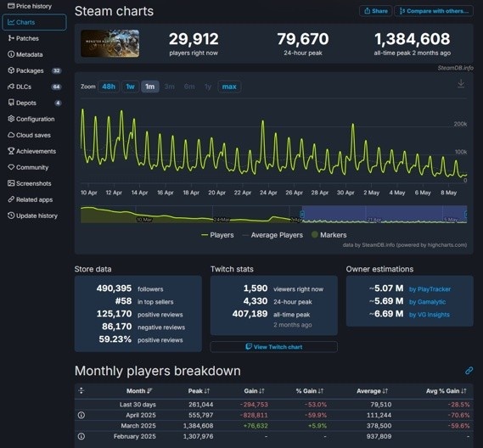Sort table by Gain column
Image resolution: width=483 pixels, height=448 pixels.
(x=254, y=391)
